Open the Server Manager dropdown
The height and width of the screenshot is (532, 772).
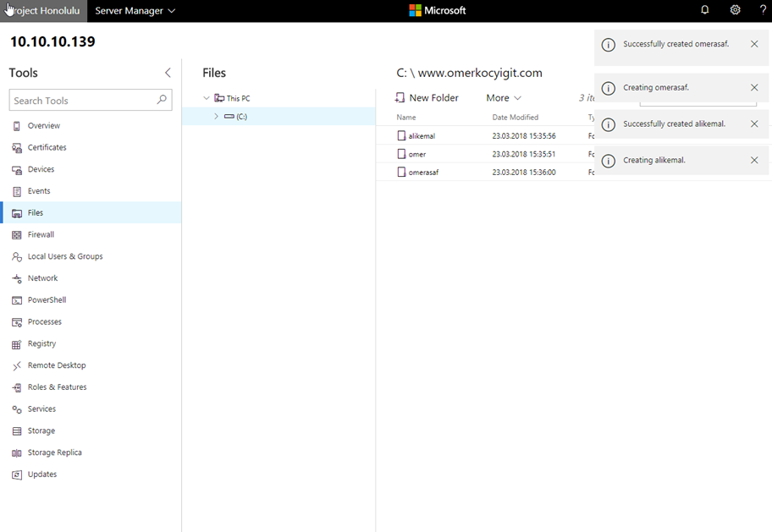[135, 11]
